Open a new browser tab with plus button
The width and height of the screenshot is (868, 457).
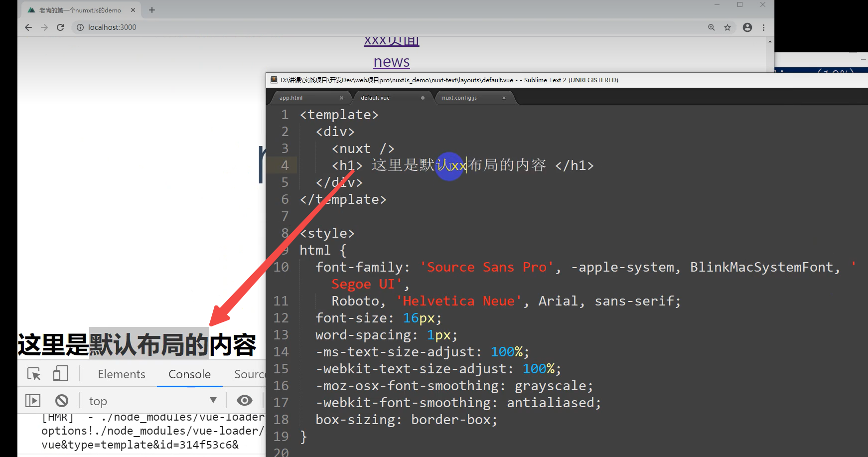coord(152,10)
